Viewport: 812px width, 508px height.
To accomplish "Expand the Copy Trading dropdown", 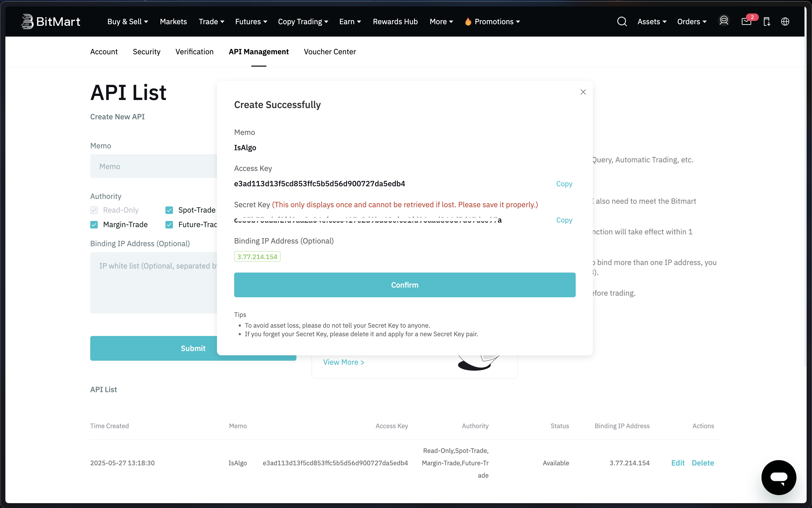I will [x=303, y=22].
